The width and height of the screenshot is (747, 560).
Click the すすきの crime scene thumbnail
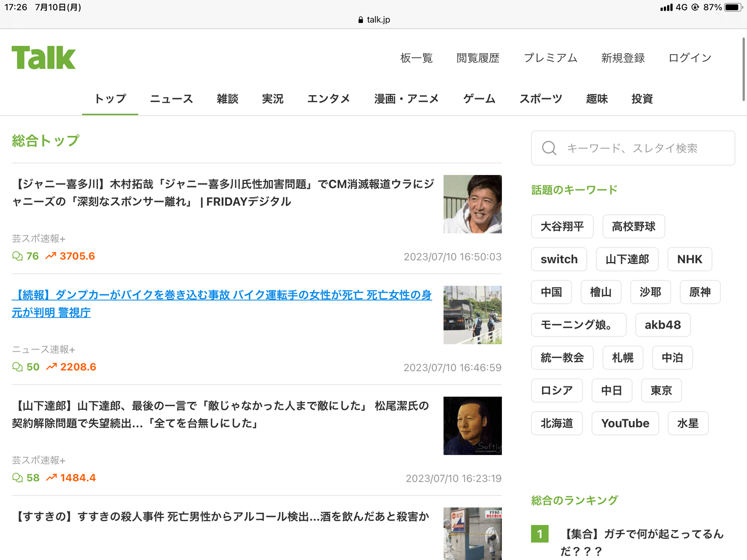pos(472,533)
